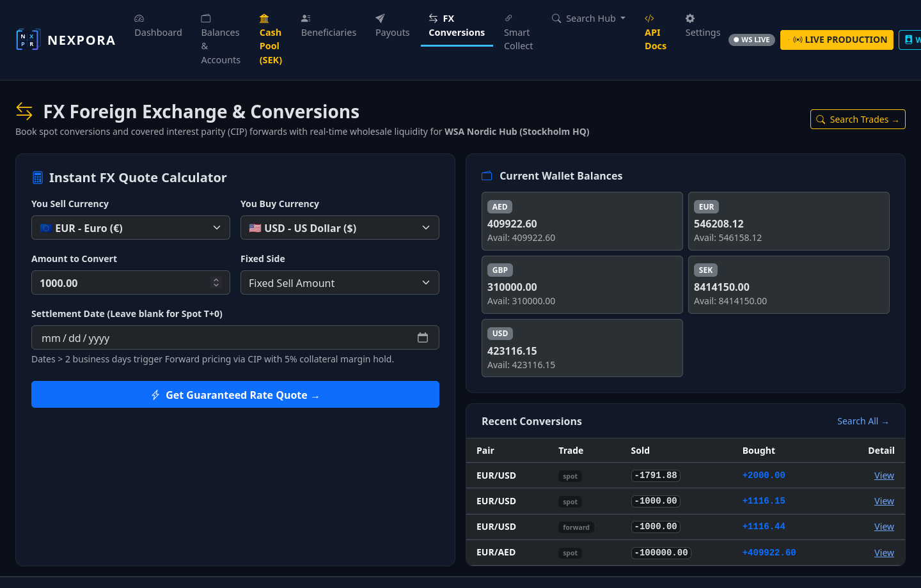The height and width of the screenshot is (588, 921).
Task: Click the Dashboard gauge icon
Action: coord(139,19)
